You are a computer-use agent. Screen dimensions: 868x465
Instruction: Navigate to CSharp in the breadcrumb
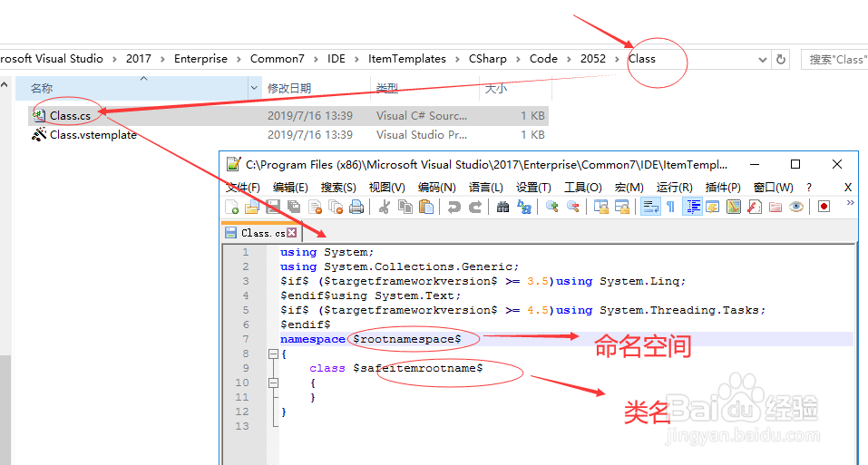pyautogui.click(x=487, y=59)
